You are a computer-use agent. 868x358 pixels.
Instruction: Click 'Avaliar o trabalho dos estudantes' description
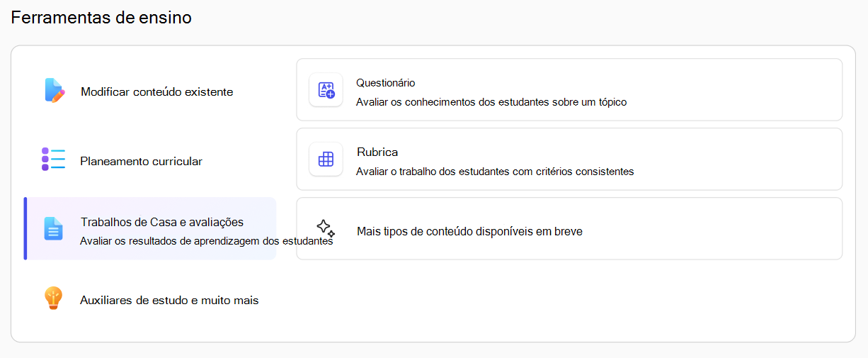click(495, 171)
